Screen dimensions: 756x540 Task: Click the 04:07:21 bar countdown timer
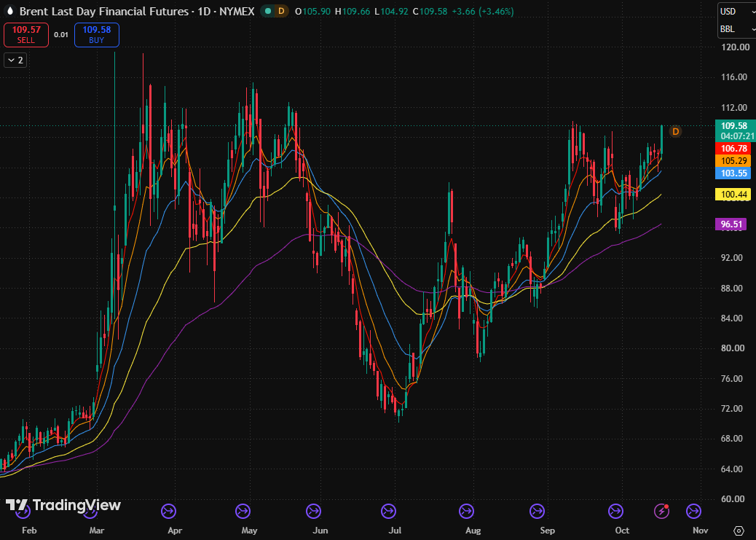tap(738, 136)
